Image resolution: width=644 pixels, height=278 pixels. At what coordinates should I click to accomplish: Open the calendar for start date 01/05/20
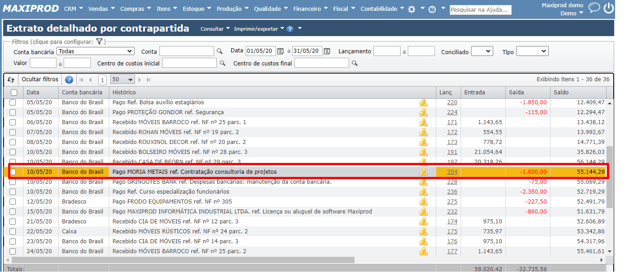coord(280,51)
